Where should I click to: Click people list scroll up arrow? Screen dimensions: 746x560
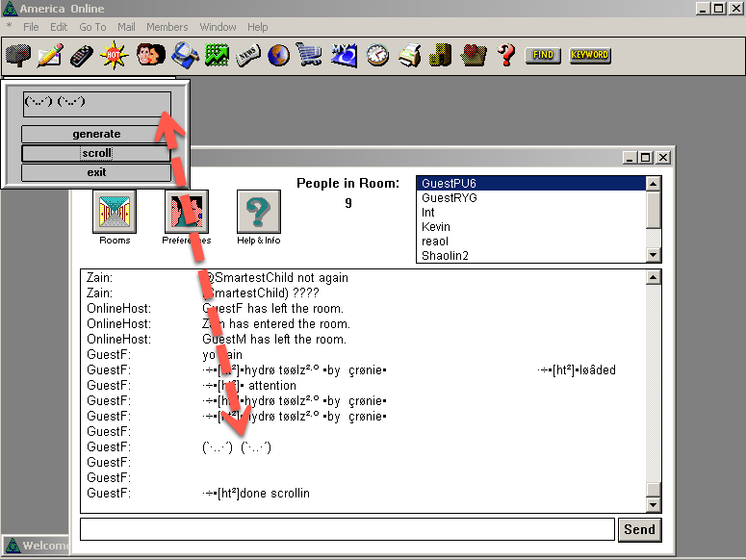click(x=654, y=184)
